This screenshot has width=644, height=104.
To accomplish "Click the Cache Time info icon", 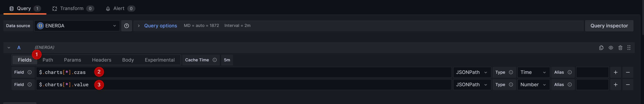I will 215,60.
